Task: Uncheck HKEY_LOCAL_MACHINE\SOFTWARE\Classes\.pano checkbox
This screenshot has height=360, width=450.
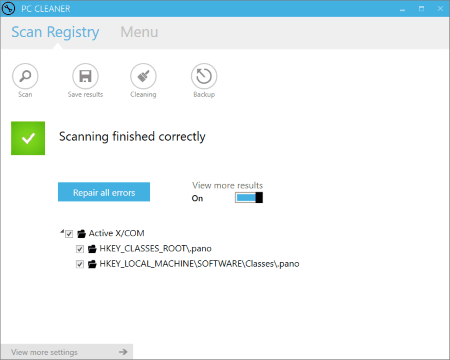Action: coord(80,264)
